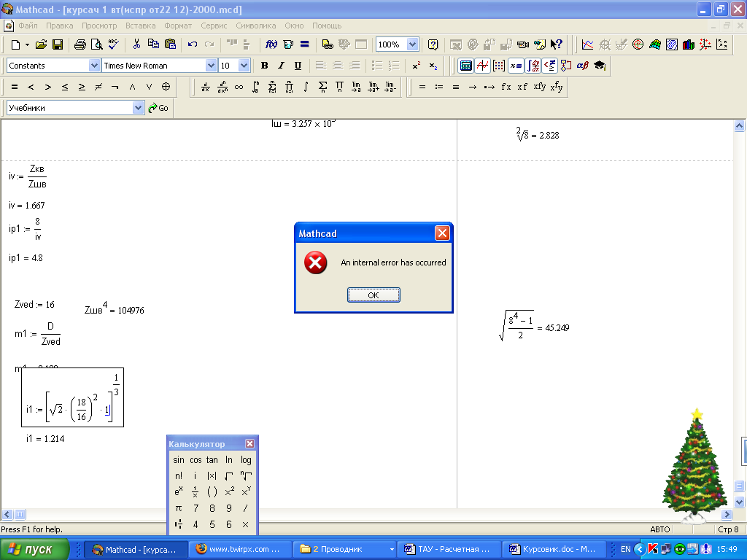Open a file with the Open folder icon
The image size is (747, 560).
click(41, 44)
